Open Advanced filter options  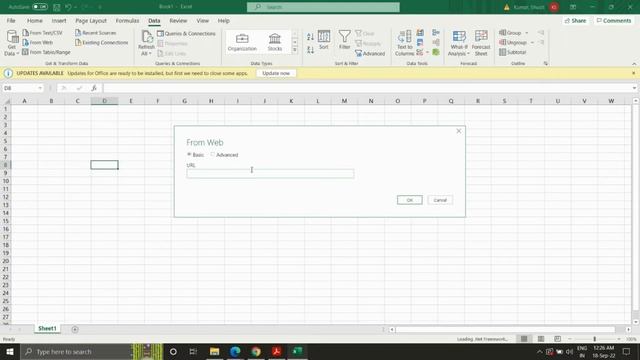370,53
